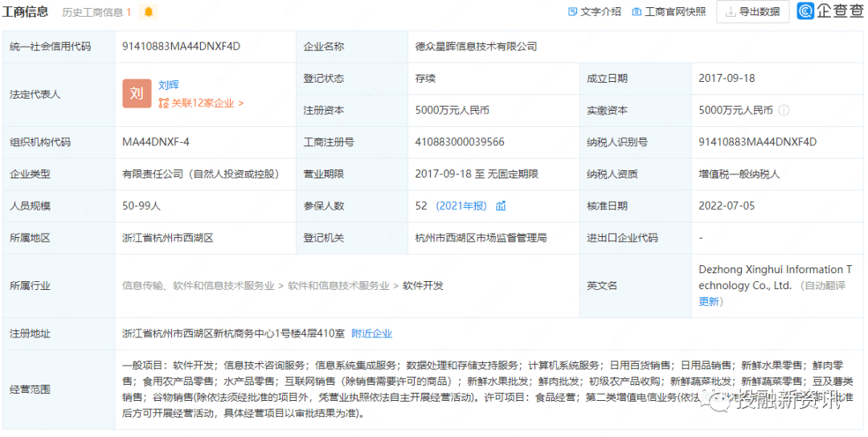This screenshot has height=437, width=868.
Task: Click the 纳税人识别号 value
Action: pos(757,142)
